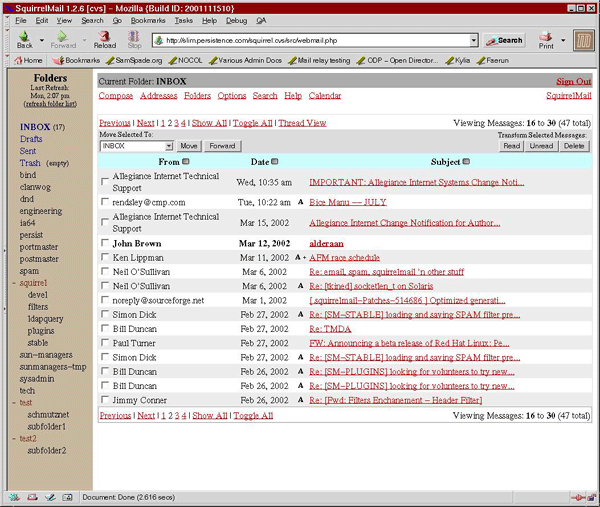Screen dimensions: 600x507
Task: Check the Ken Lippman message checkbox
Action: point(104,257)
